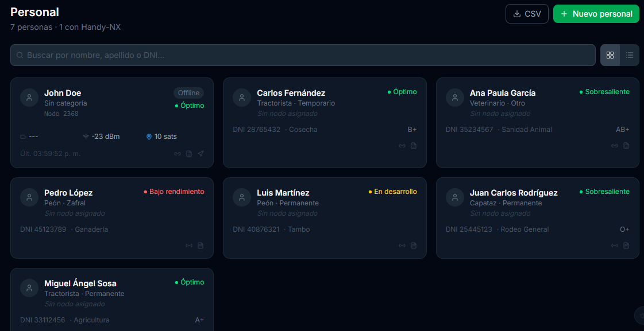Viewport: 644px width, 331px height.
Task: Click the Nuevo personal button
Action: pyautogui.click(x=596, y=14)
